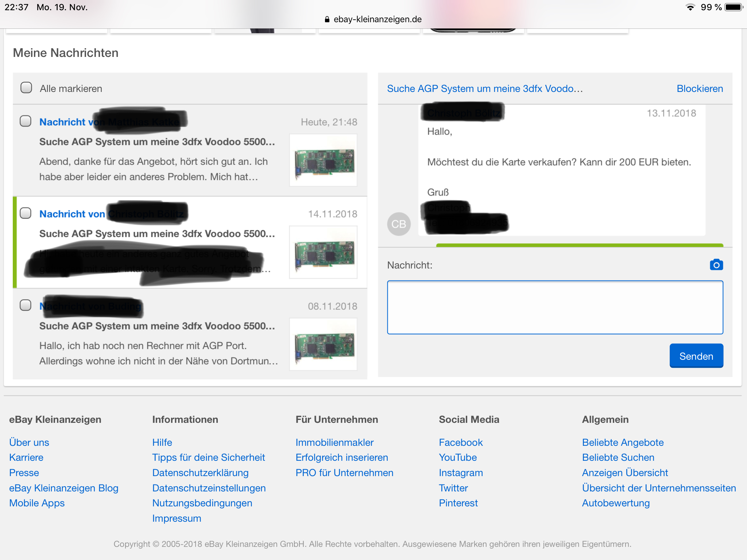Click the Senden button
The width and height of the screenshot is (747, 560).
696,356
